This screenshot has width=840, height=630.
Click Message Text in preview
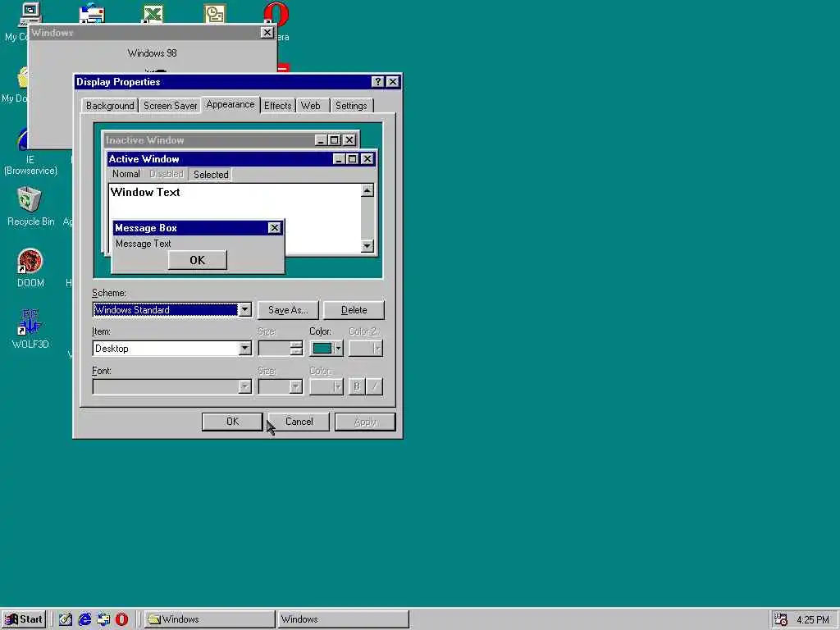pyautogui.click(x=143, y=243)
